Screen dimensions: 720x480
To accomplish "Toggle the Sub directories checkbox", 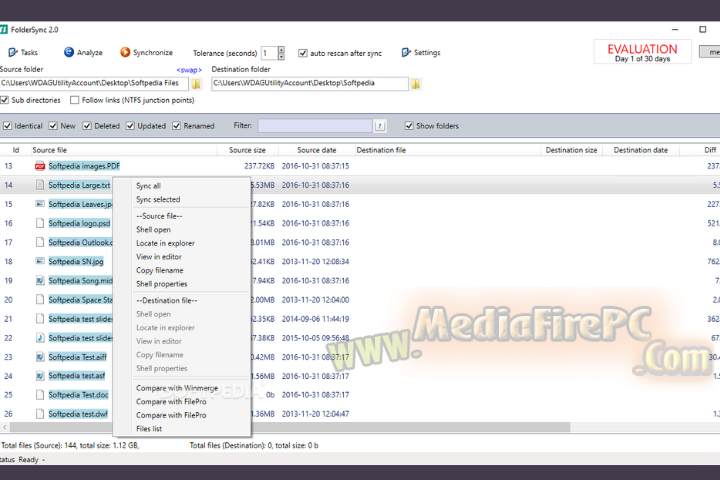I will coord(5,100).
